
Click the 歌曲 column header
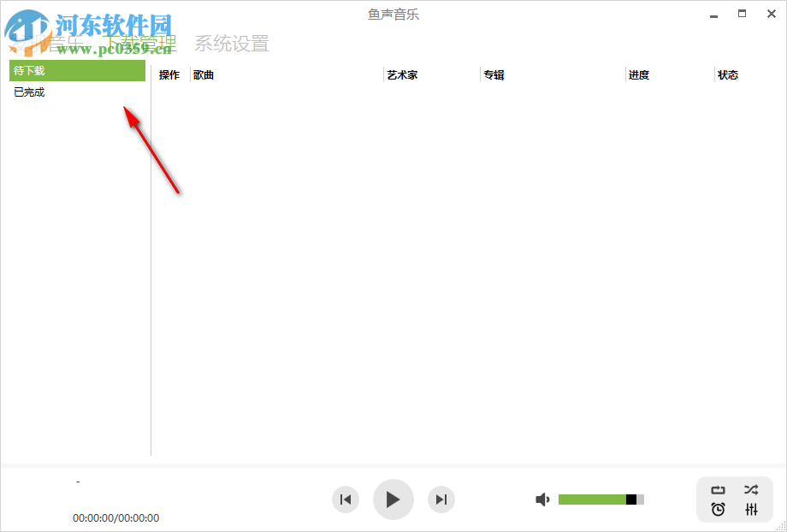coord(205,74)
